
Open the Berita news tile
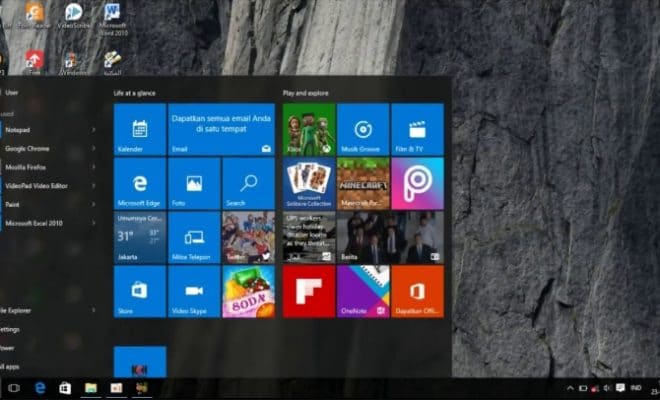pos(390,237)
